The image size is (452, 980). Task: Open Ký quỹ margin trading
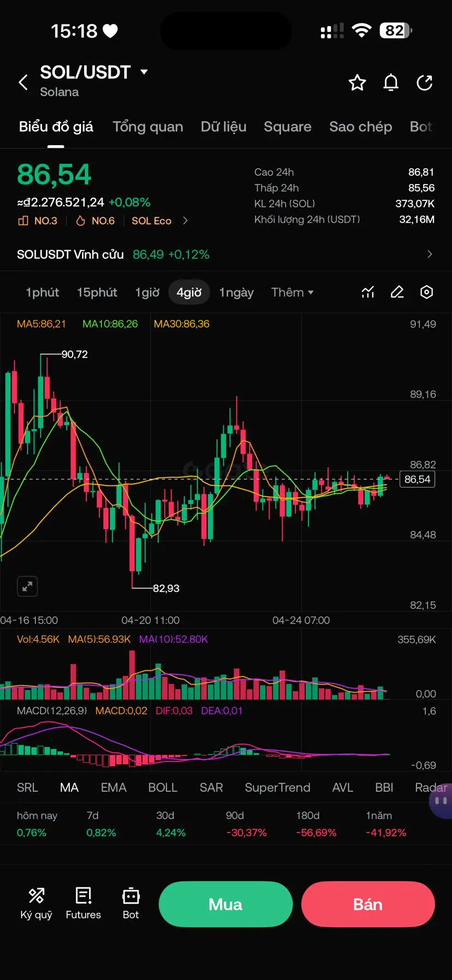point(36,904)
